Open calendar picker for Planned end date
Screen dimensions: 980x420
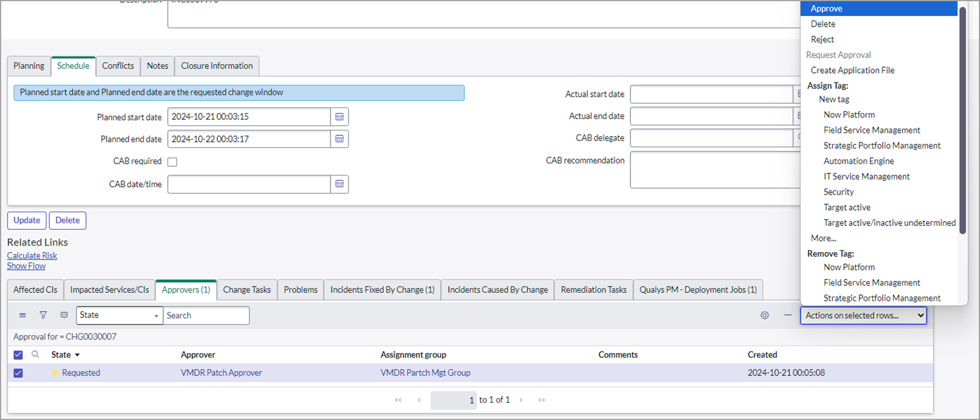pos(339,139)
